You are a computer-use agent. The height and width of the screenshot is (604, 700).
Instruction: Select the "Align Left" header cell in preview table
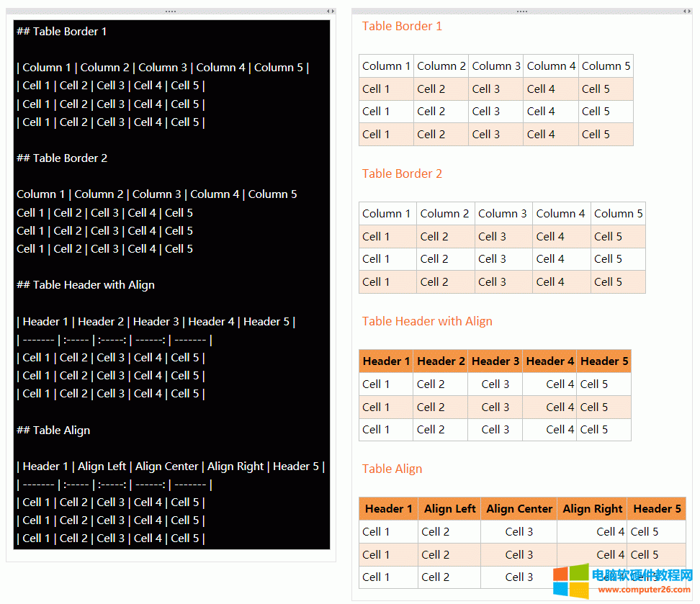(449, 509)
